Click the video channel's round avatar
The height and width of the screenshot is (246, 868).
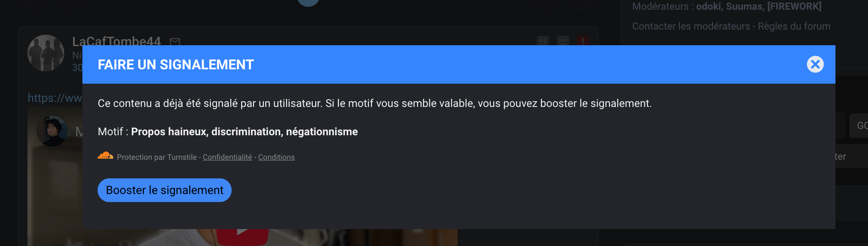tap(52, 131)
